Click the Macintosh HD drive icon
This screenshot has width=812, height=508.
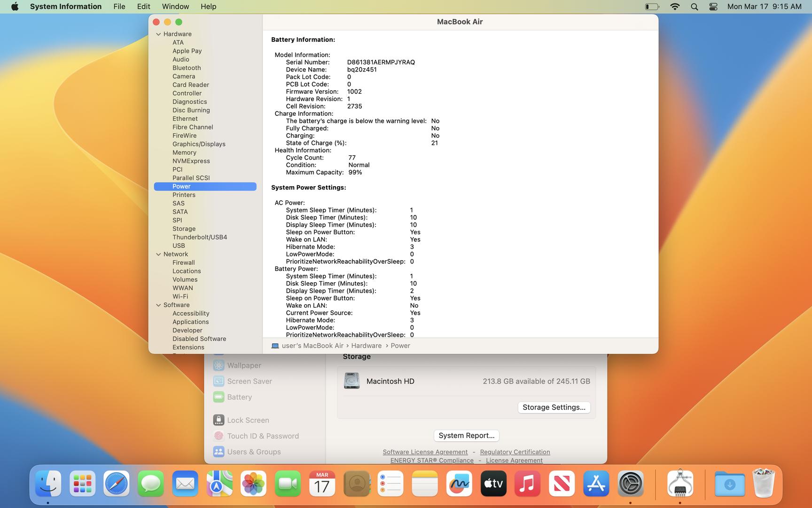(x=351, y=381)
